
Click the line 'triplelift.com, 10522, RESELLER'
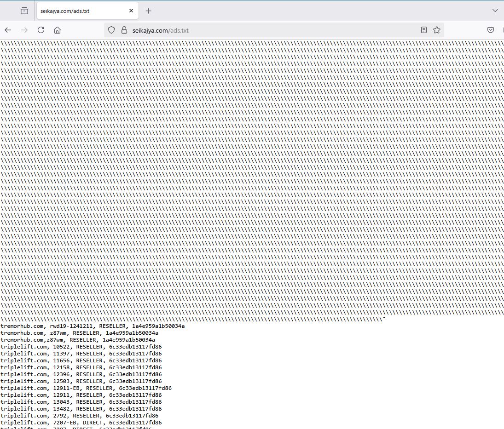81,347
